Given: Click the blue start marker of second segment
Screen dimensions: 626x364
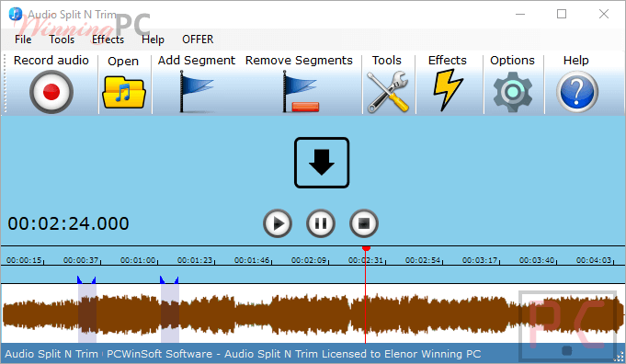Looking at the screenshot, I should 163,279.
